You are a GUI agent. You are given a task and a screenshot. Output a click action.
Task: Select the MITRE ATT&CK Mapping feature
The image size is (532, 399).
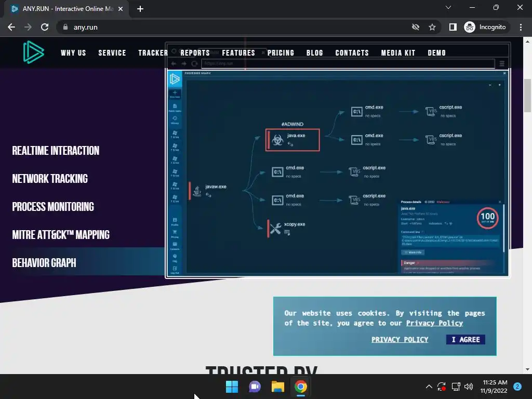pyautogui.click(x=61, y=235)
